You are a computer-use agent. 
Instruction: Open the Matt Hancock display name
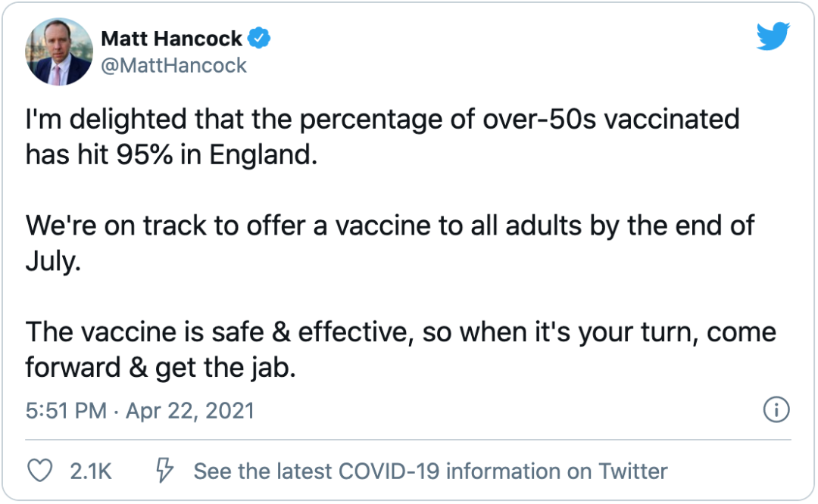point(172,39)
